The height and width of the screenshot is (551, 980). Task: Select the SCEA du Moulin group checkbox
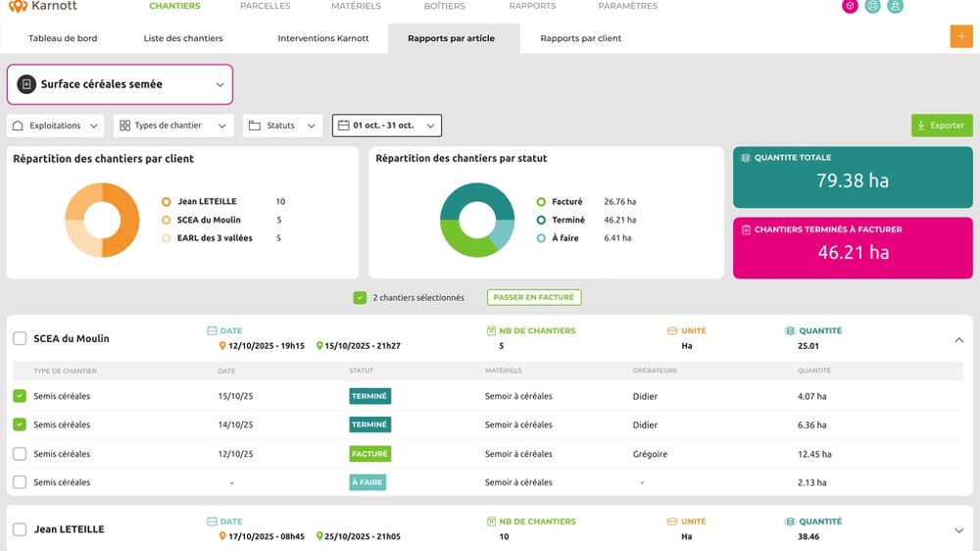point(20,338)
